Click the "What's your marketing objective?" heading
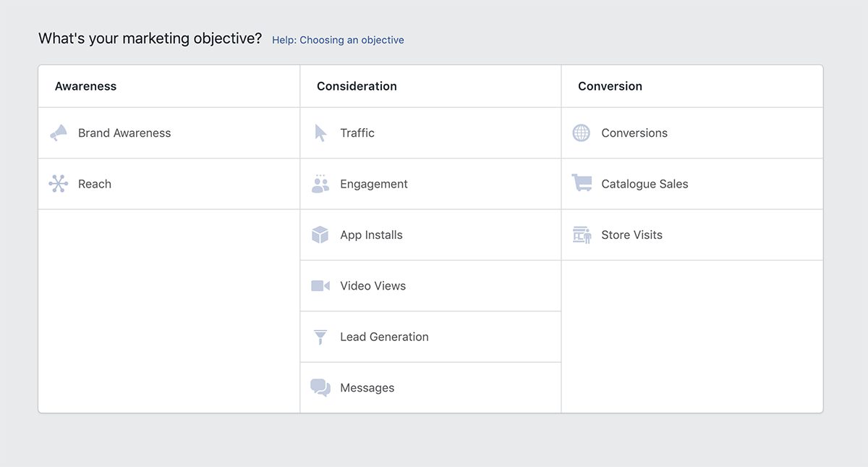 [x=150, y=39]
